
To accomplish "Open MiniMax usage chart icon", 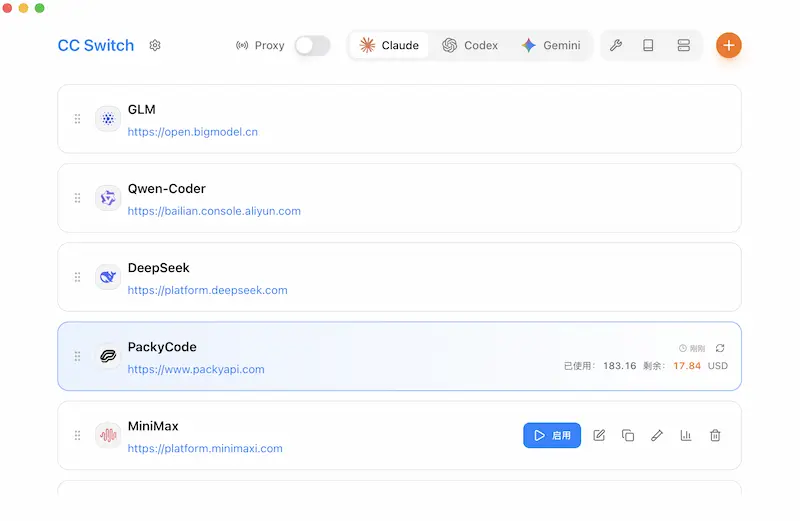I will pyautogui.click(x=686, y=435).
